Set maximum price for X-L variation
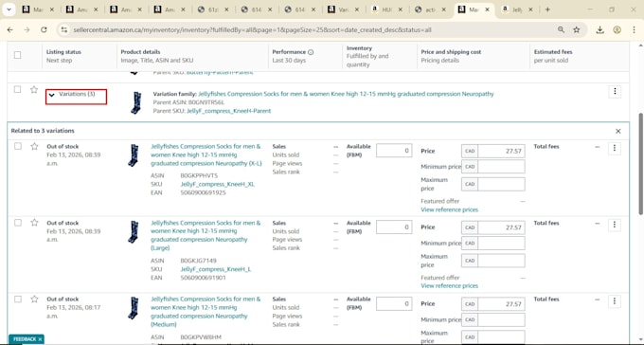The width and height of the screenshot is (644, 345). (501, 184)
